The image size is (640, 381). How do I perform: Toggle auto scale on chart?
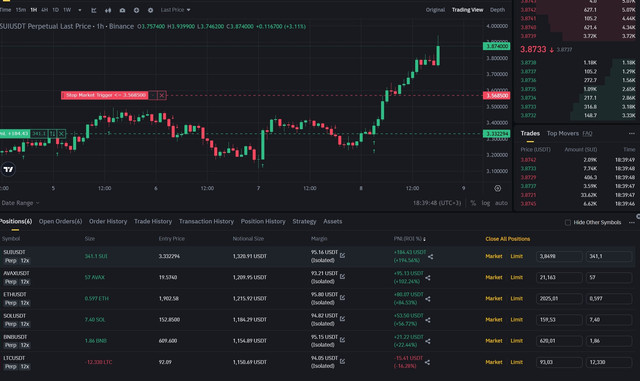click(501, 203)
